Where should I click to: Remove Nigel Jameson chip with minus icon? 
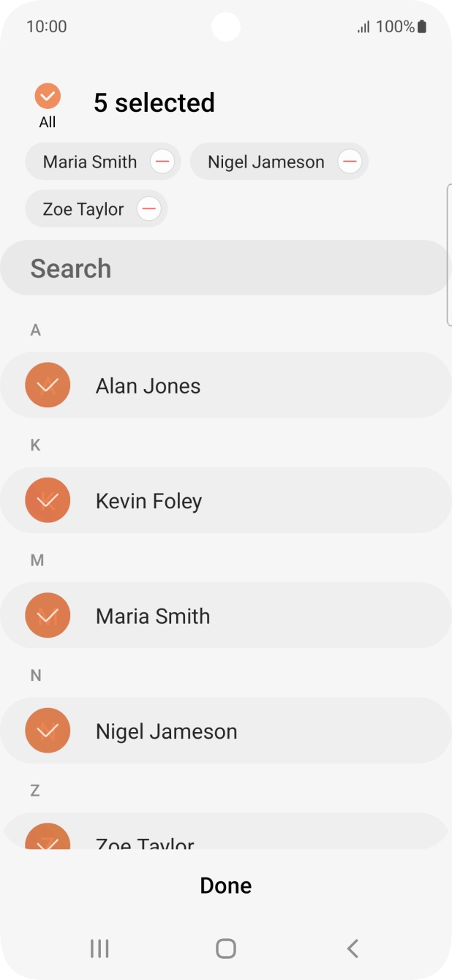coord(350,161)
